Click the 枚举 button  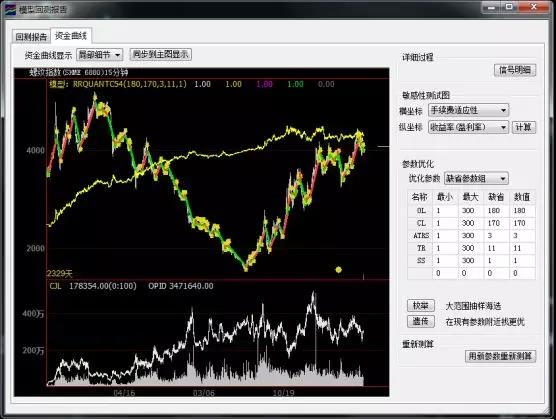point(421,305)
